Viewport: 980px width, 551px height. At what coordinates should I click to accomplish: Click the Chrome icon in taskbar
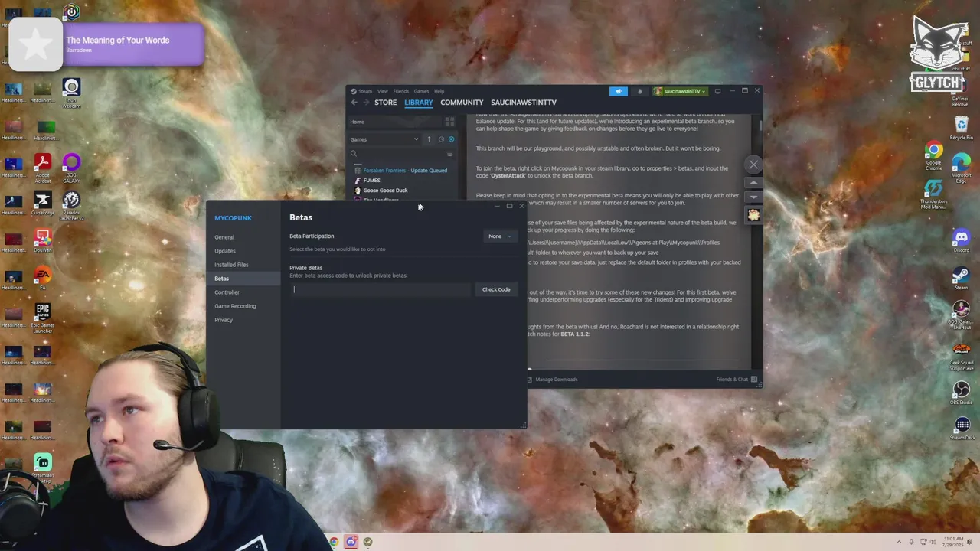[x=334, y=542]
